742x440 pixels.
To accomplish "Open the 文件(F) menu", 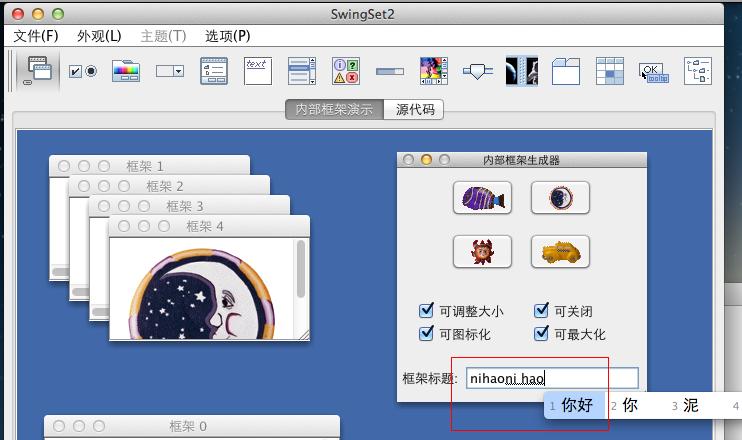I will point(36,36).
